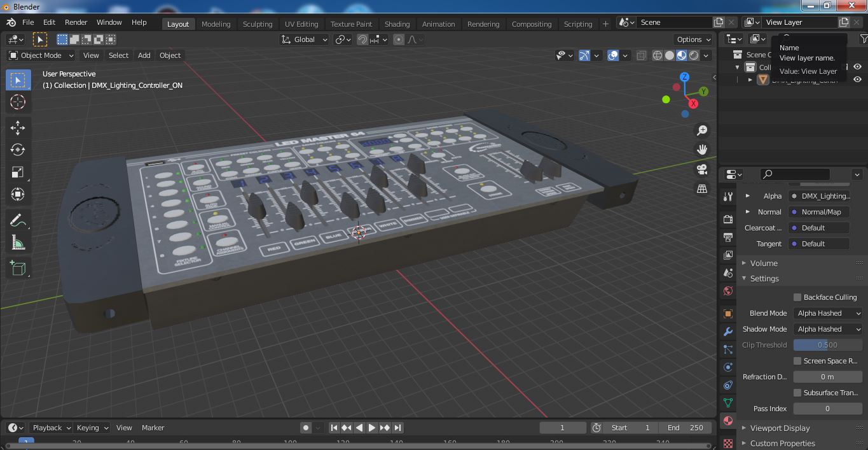Click the red X axis gizmo ball
Viewport: 868px width, 450px height.
pyautogui.click(x=693, y=103)
